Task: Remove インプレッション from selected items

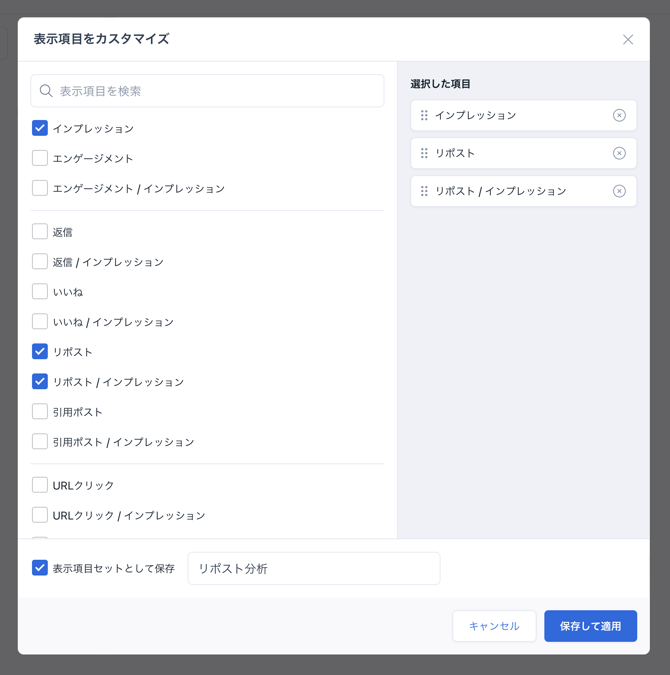Action: pyautogui.click(x=619, y=116)
